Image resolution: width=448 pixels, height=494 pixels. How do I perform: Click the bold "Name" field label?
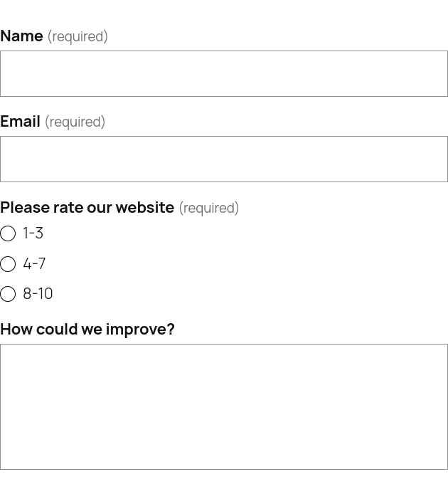[x=21, y=36]
